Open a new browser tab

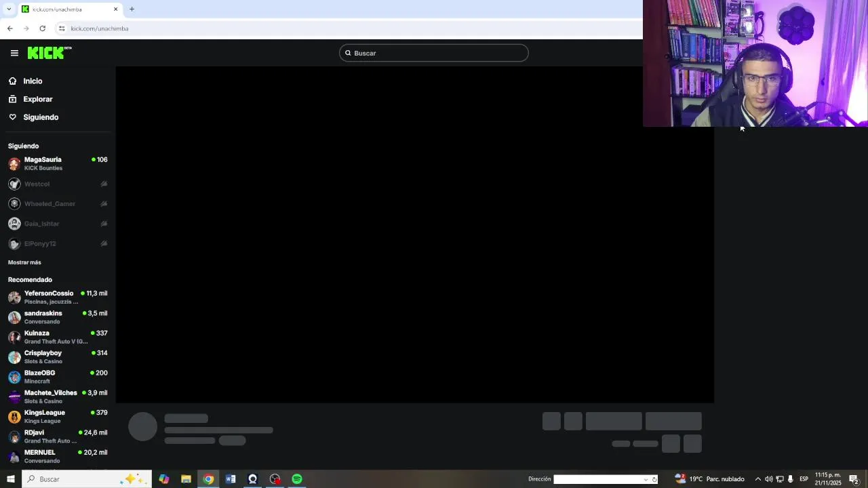click(x=132, y=9)
